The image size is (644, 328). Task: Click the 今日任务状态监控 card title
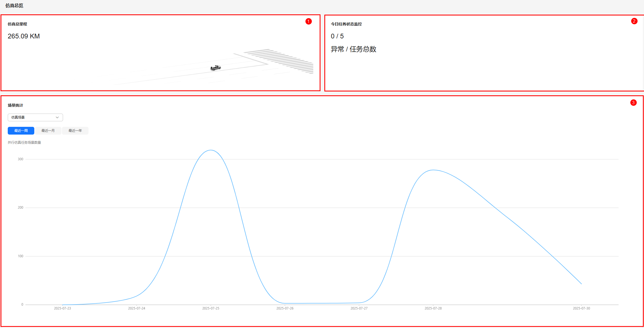[x=346, y=24]
